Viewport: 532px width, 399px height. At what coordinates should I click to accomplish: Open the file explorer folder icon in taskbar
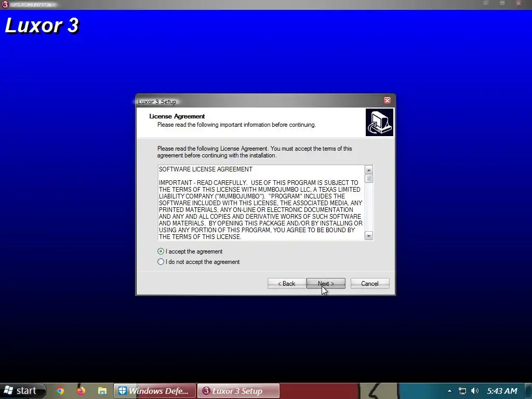coord(102,391)
